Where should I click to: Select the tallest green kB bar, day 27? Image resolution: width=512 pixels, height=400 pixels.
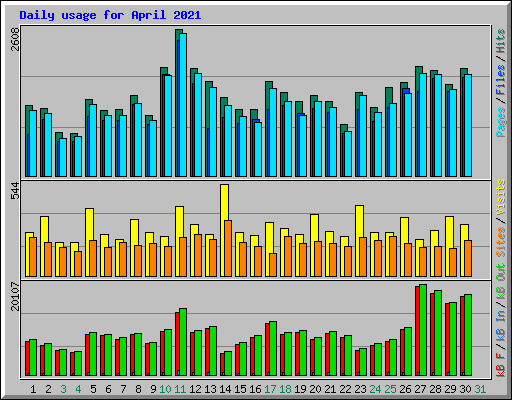[x=423, y=330]
